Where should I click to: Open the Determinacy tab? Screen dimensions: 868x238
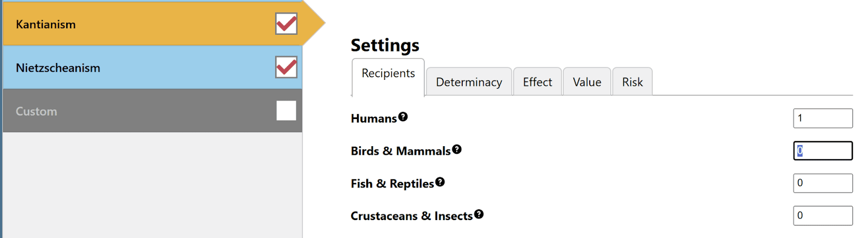(x=469, y=82)
